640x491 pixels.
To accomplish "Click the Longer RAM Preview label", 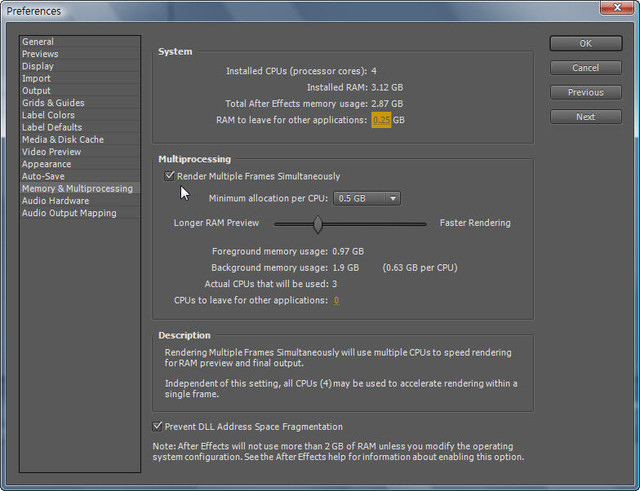I will (x=216, y=223).
